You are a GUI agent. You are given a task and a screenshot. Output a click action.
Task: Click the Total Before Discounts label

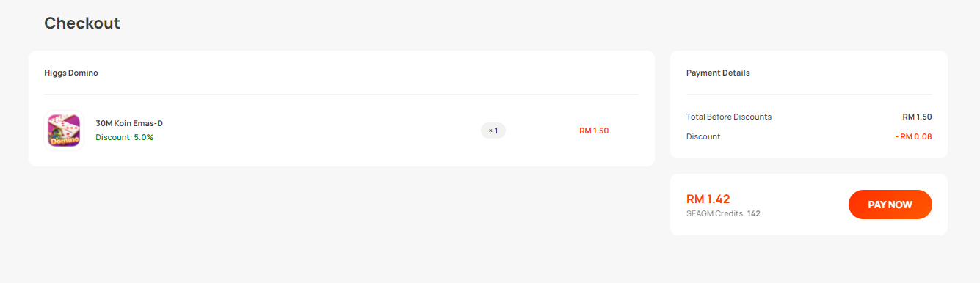729,117
